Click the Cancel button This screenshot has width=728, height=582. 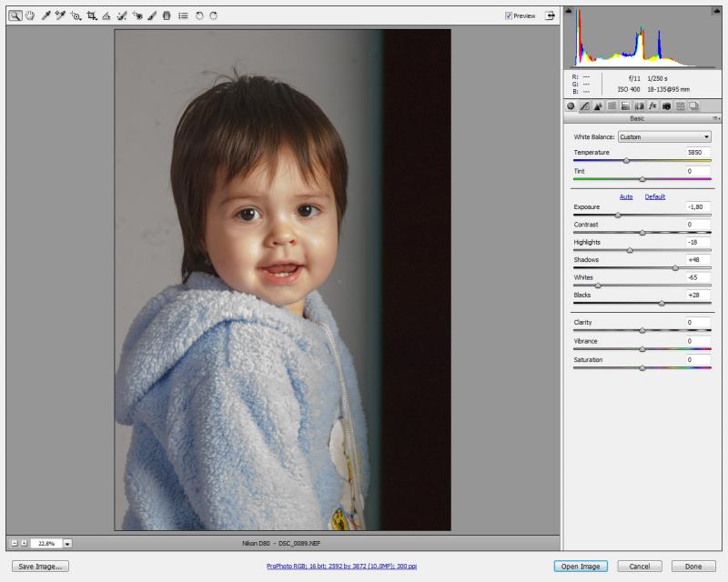640,567
